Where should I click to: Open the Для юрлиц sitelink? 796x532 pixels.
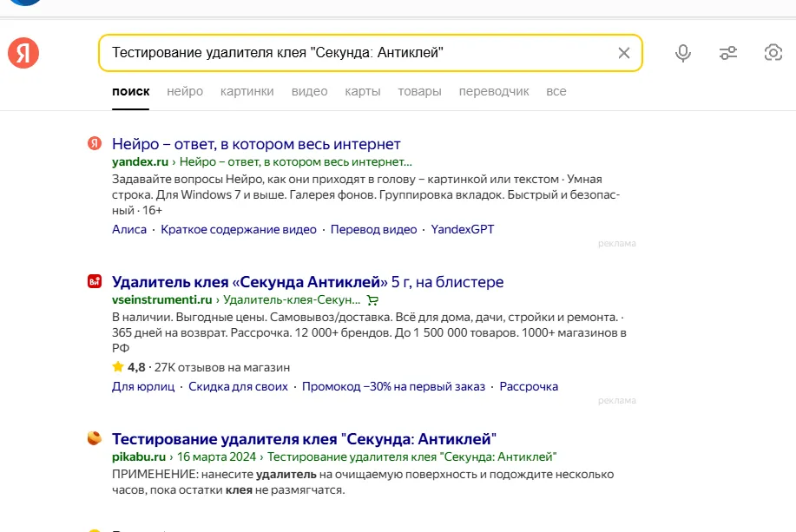pyautogui.click(x=143, y=387)
